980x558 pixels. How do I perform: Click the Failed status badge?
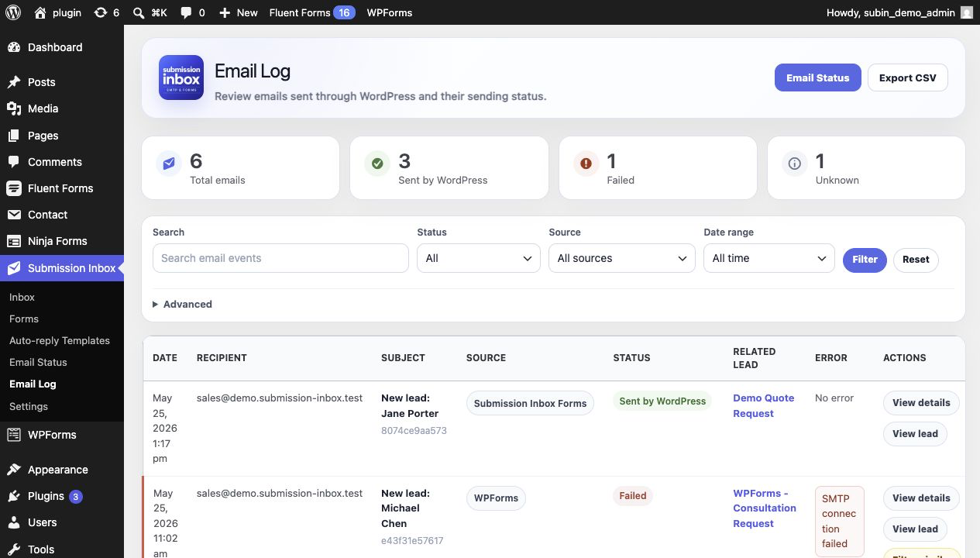click(633, 496)
